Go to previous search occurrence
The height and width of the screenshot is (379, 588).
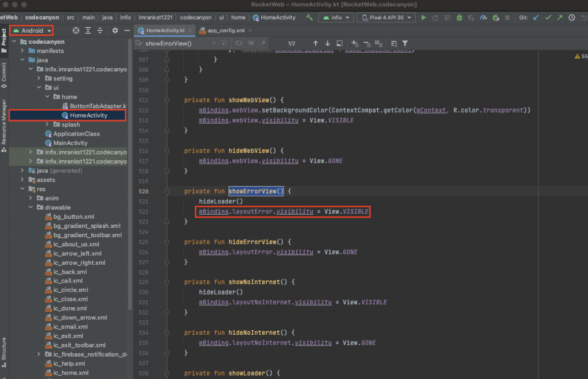click(315, 44)
